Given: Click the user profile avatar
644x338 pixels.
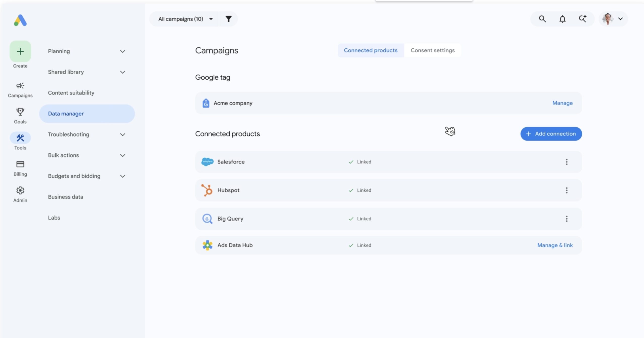Looking at the screenshot, I should [608, 19].
